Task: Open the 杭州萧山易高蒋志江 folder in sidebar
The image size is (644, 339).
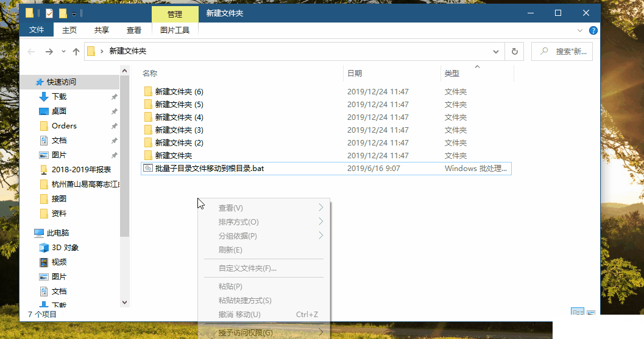Action: pos(85,184)
